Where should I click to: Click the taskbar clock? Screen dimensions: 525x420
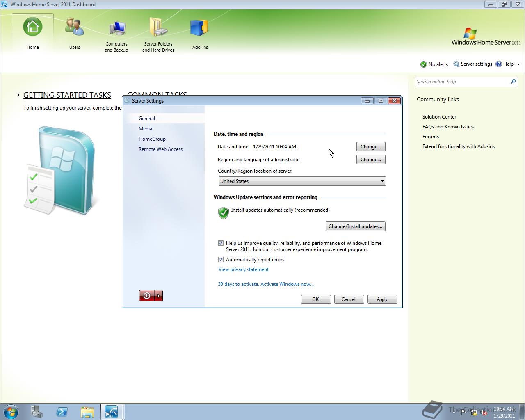tap(504, 412)
